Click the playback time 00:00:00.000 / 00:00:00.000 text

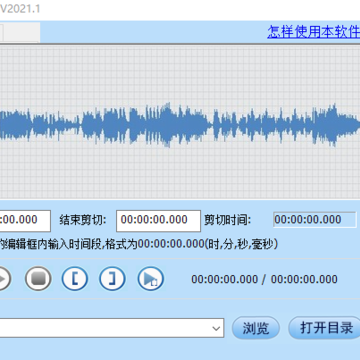pos(264,279)
